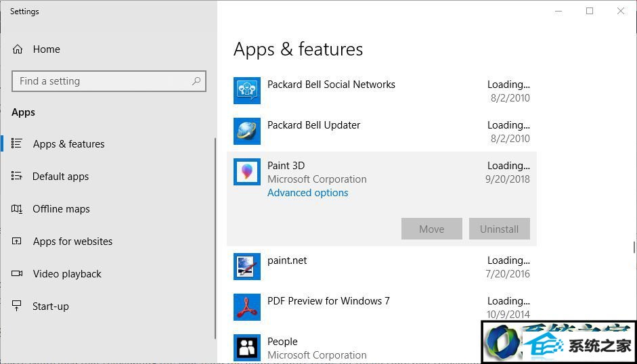Click the Start-up icon
Screen dimensions: 637x364
(x=17, y=306)
